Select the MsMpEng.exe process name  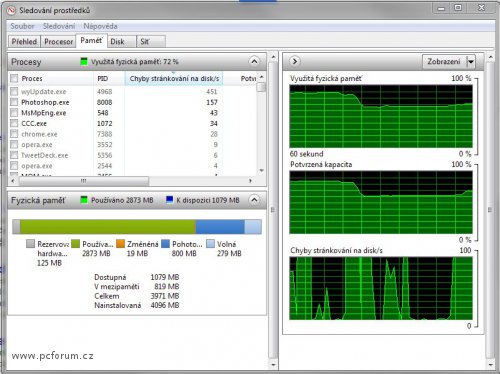click(x=43, y=113)
